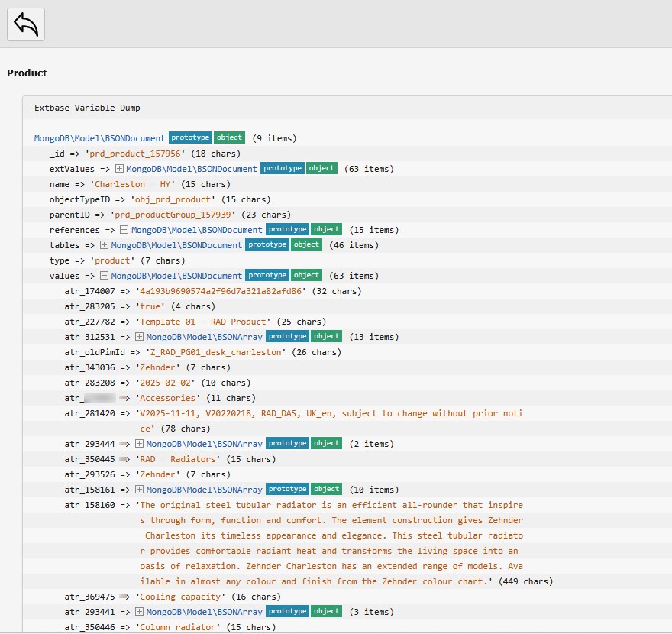Click the atr_158160 description text
This screenshot has width=672, height=634.
coord(330,543)
